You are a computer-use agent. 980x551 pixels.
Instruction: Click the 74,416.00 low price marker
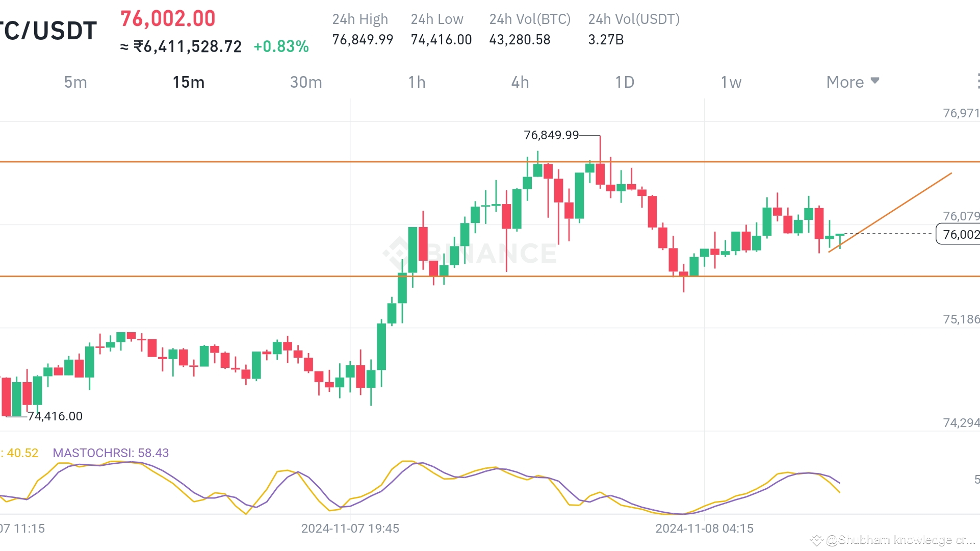pyautogui.click(x=55, y=416)
